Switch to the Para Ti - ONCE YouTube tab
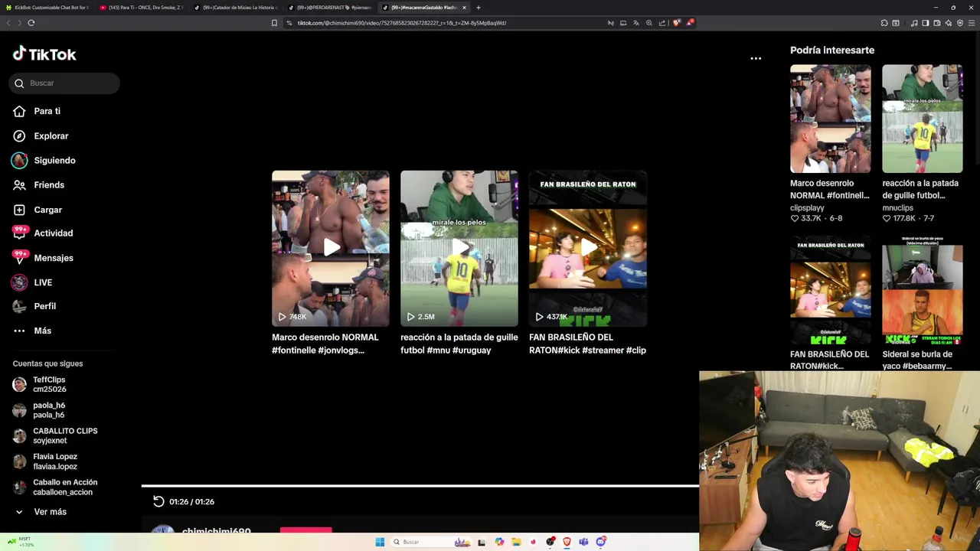Screen dimensions: 980x551 point(142,8)
